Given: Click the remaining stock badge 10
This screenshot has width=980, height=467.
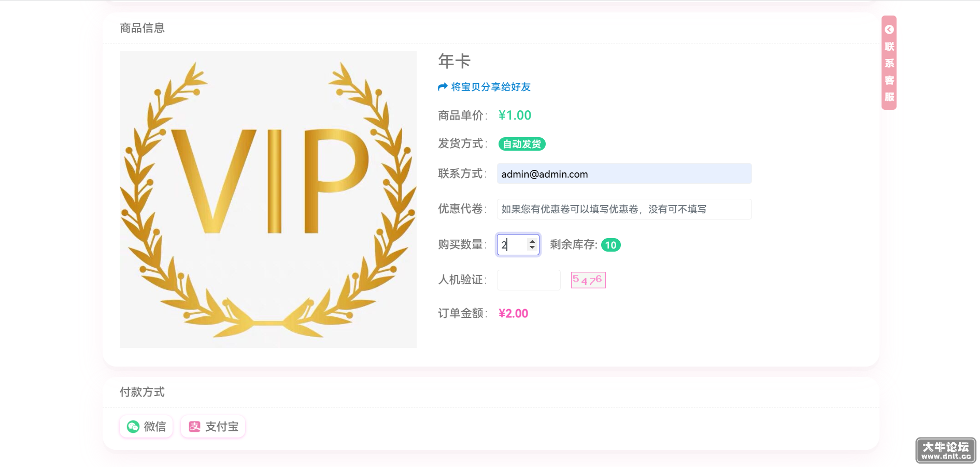Looking at the screenshot, I should pyautogui.click(x=611, y=245).
